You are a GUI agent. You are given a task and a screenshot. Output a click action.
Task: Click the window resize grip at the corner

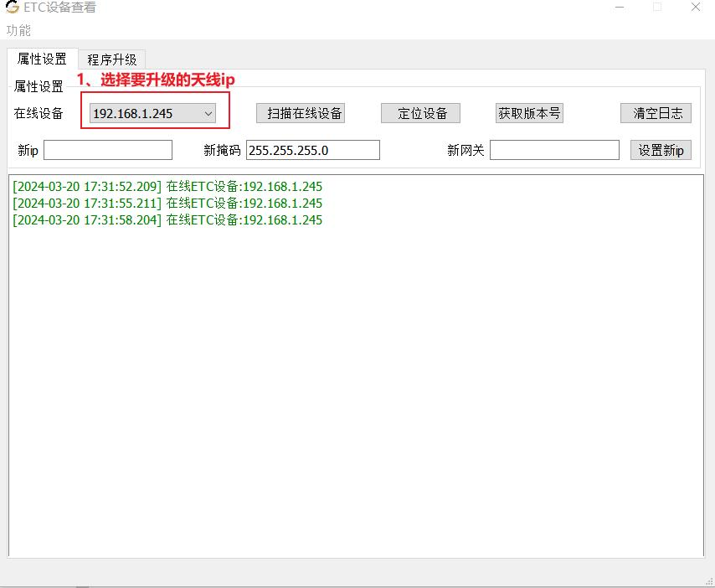click(x=709, y=582)
